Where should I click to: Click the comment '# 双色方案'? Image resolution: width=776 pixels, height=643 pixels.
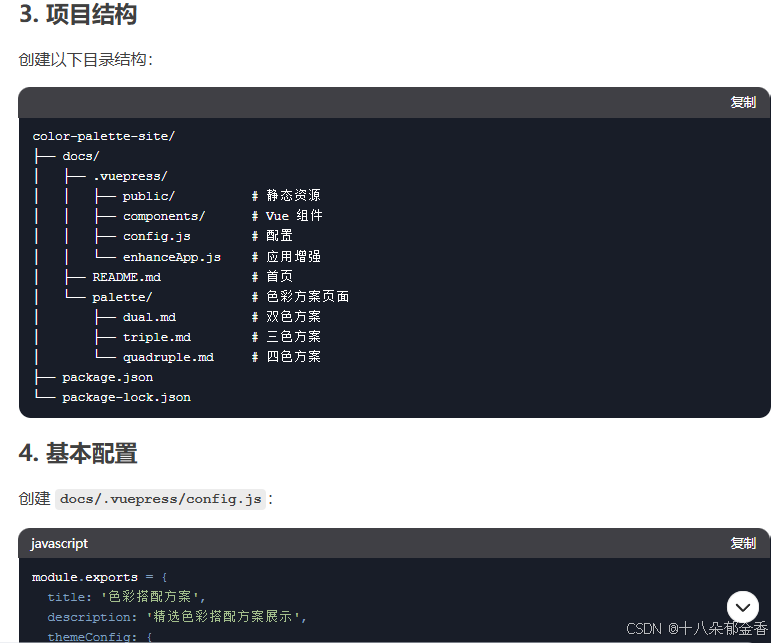286,317
